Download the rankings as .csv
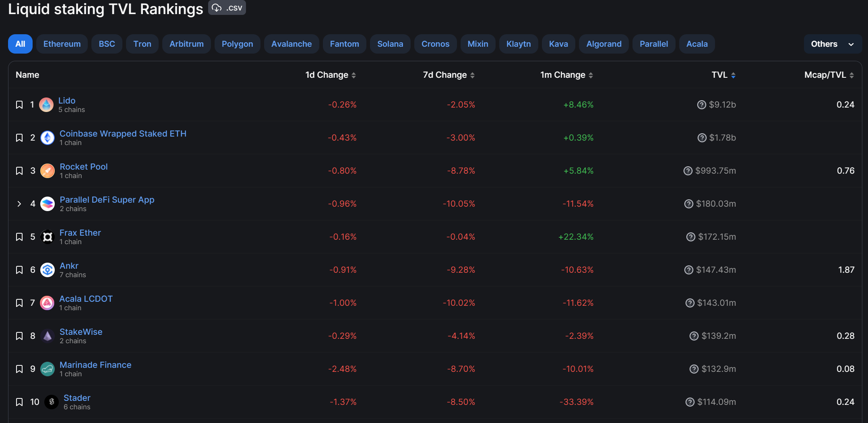This screenshot has width=868, height=423. (227, 8)
